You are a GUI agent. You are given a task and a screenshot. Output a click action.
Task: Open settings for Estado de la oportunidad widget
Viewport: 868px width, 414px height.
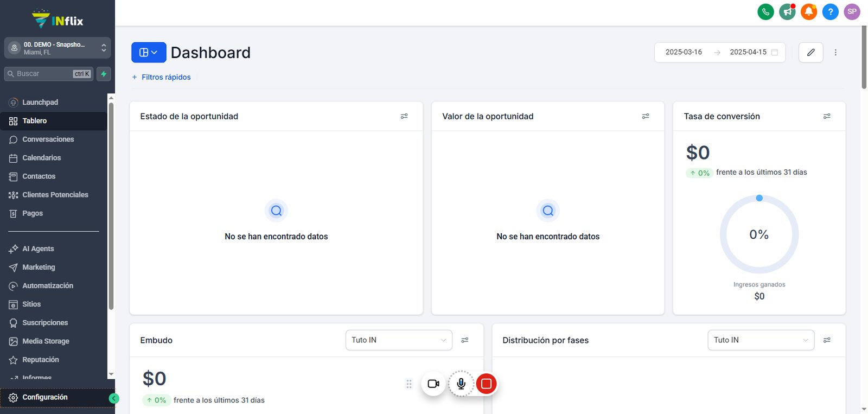tap(404, 116)
